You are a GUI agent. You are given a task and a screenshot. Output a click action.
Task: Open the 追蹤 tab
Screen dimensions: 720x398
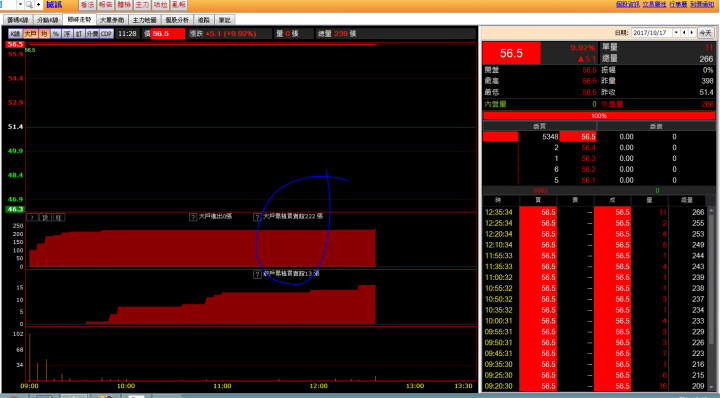[x=203, y=20]
